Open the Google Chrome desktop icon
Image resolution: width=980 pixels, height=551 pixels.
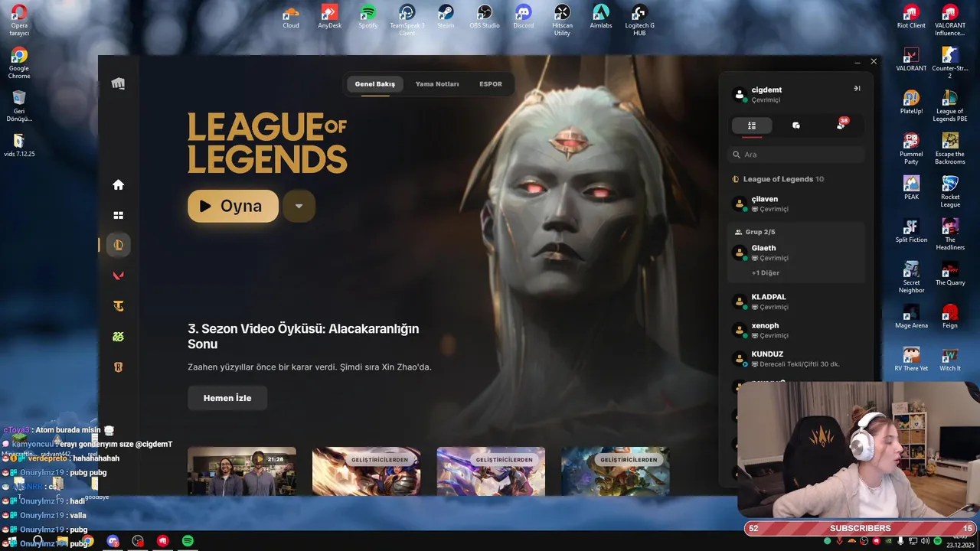(19, 63)
